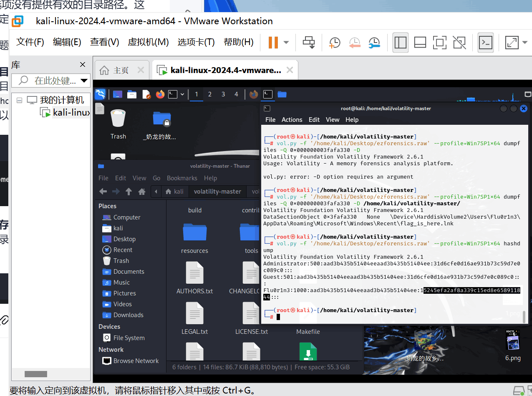Open the 查看(V) menu in VMware
Screen dimensions: 532x396
[104, 42]
